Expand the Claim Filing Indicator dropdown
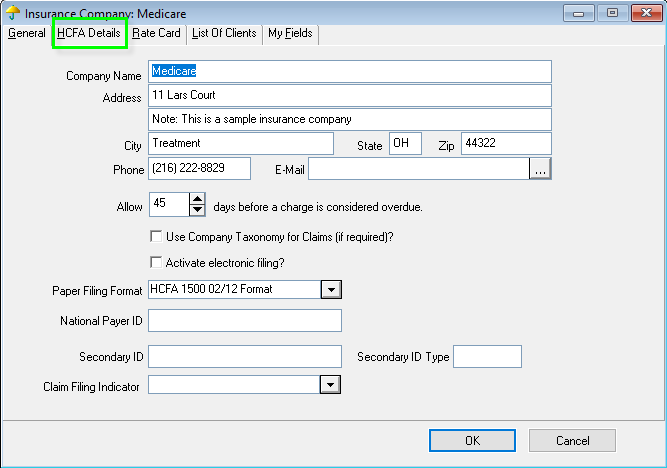The width and height of the screenshot is (667, 468). click(330, 385)
